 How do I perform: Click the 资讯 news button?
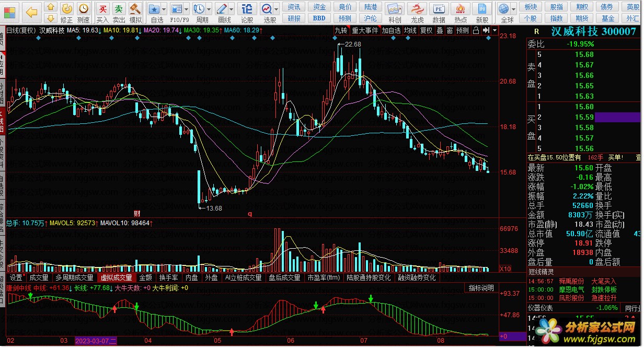294,7
